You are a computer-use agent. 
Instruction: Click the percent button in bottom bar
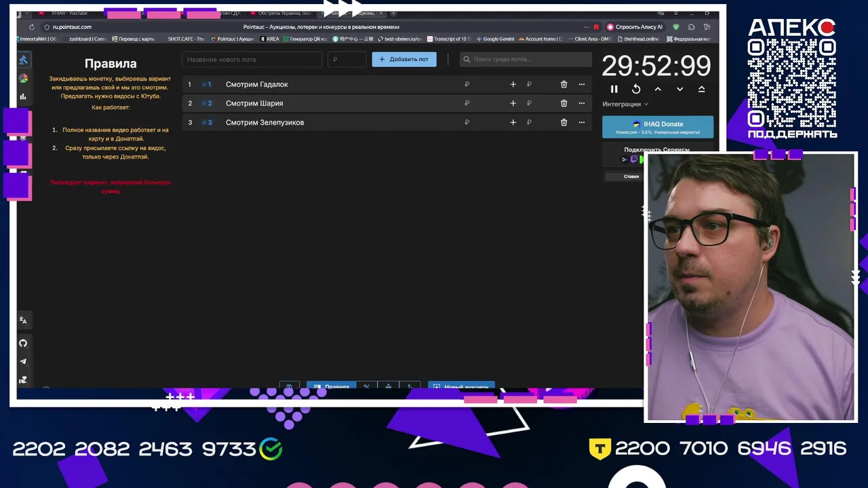[x=367, y=386]
